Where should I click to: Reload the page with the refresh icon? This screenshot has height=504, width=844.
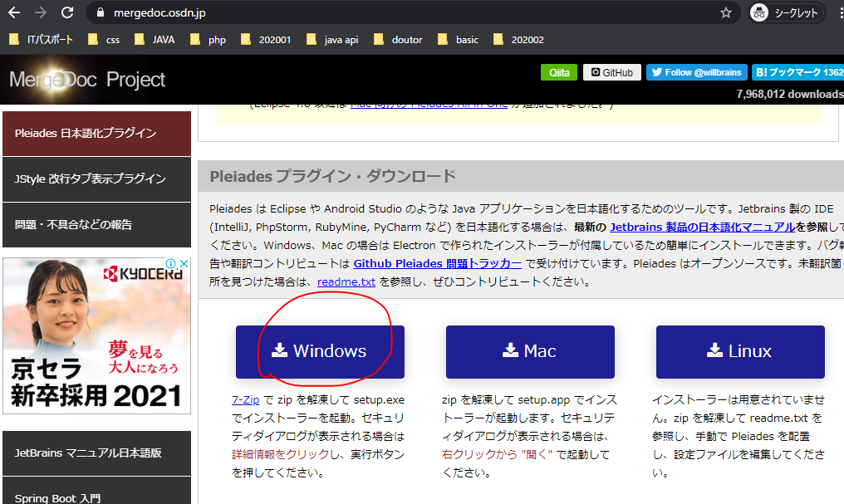click(67, 12)
